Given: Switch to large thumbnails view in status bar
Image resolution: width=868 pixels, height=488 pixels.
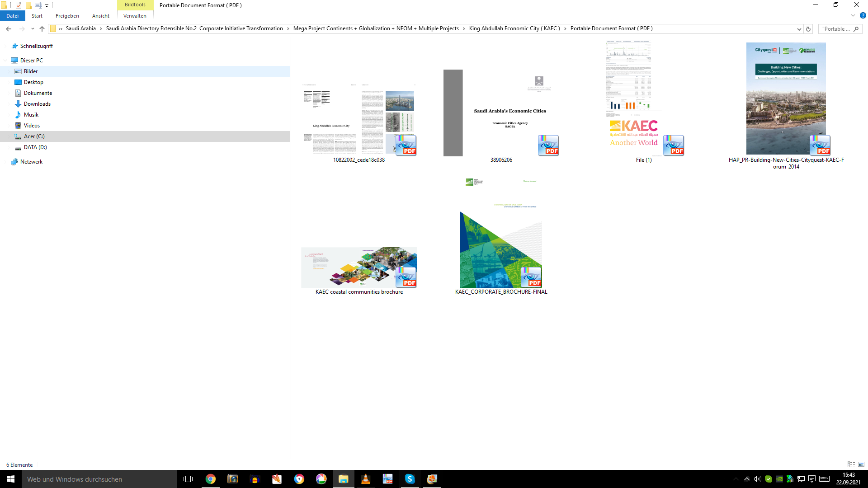Looking at the screenshot, I should point(861,465).
